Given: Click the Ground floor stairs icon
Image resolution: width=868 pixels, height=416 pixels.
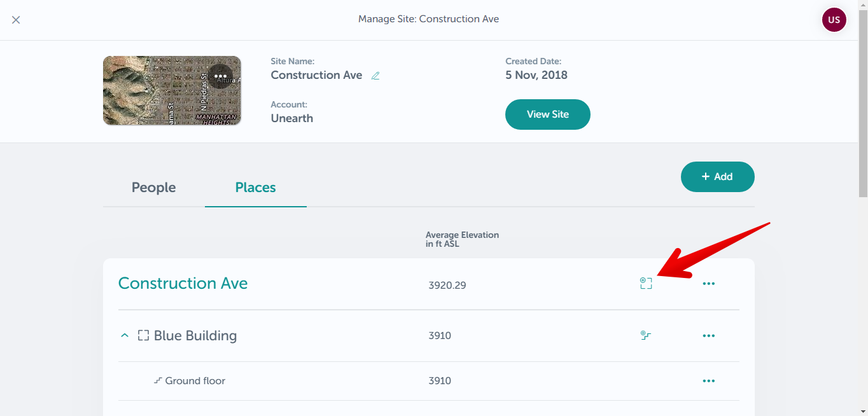Looking at the screenshot, I should (x=158, y=380).
